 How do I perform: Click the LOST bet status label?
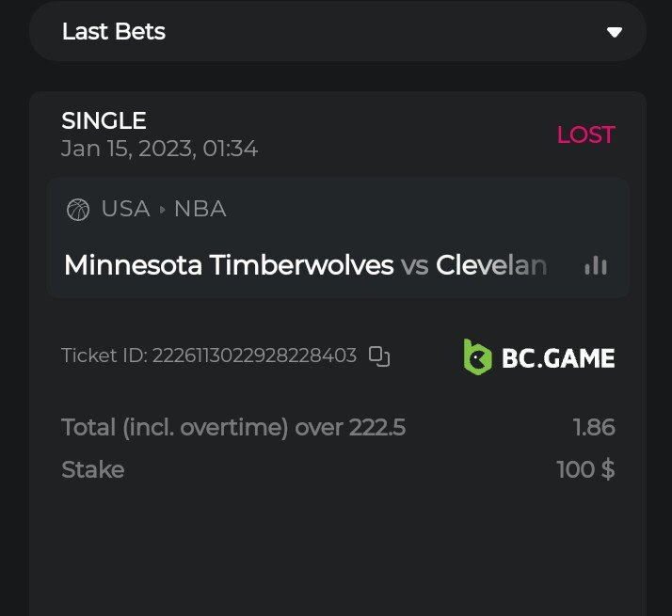(585, 134)
